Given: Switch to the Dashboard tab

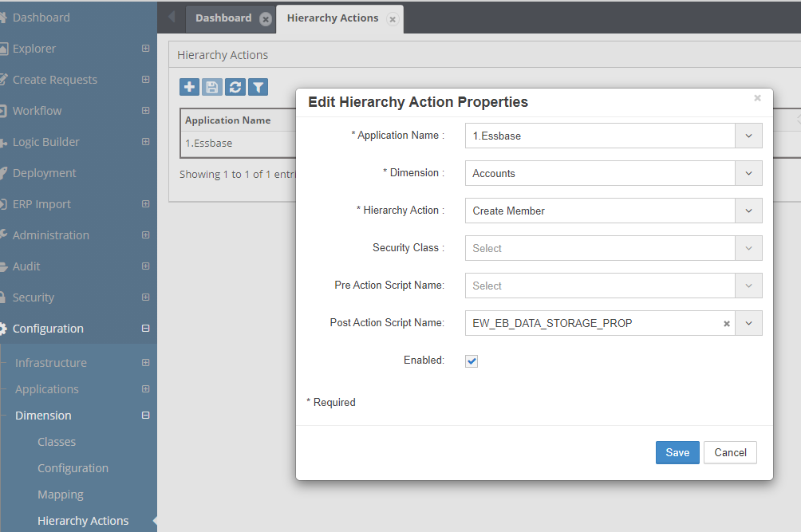Looking at the screenshot, I should (x=224, y=18).
